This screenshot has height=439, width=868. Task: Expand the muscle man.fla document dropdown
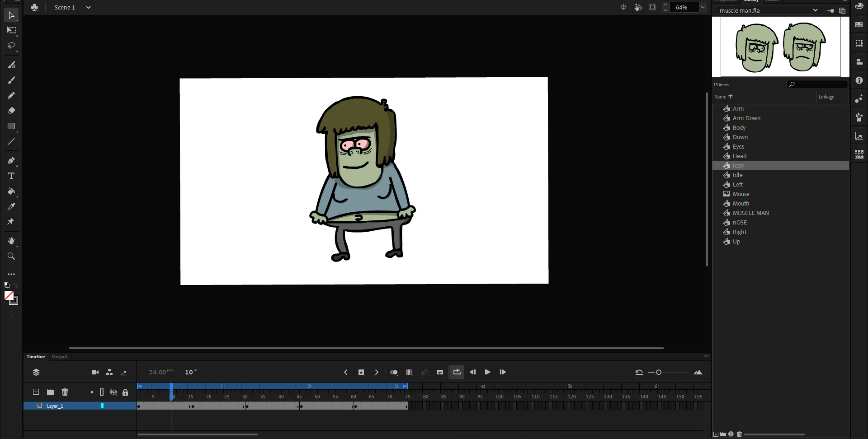(815, 10)
